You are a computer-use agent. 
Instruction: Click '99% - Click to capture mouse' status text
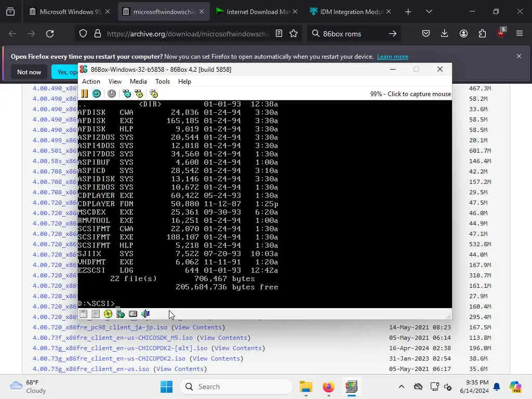(x=410, y=94)
